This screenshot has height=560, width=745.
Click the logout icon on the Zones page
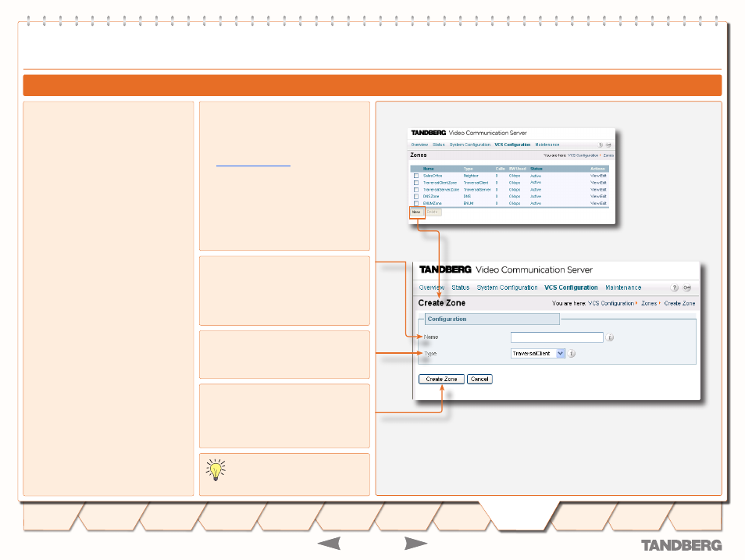[608, 145]
